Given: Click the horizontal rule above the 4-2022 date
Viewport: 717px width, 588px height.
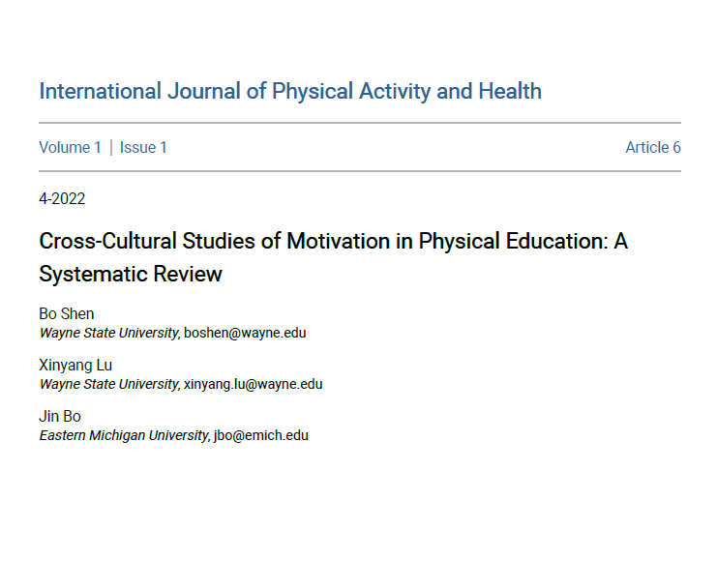Looking at the screenshot, I should click(360, 171).
